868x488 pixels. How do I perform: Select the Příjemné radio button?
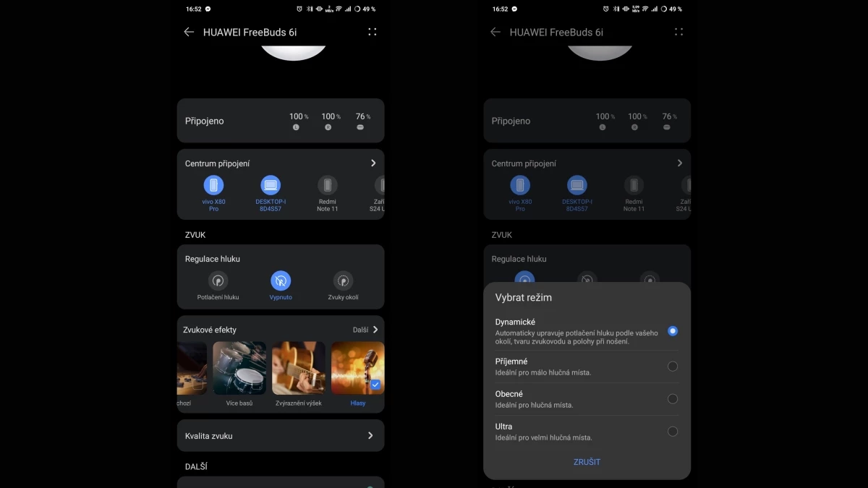tap(673, 367)
